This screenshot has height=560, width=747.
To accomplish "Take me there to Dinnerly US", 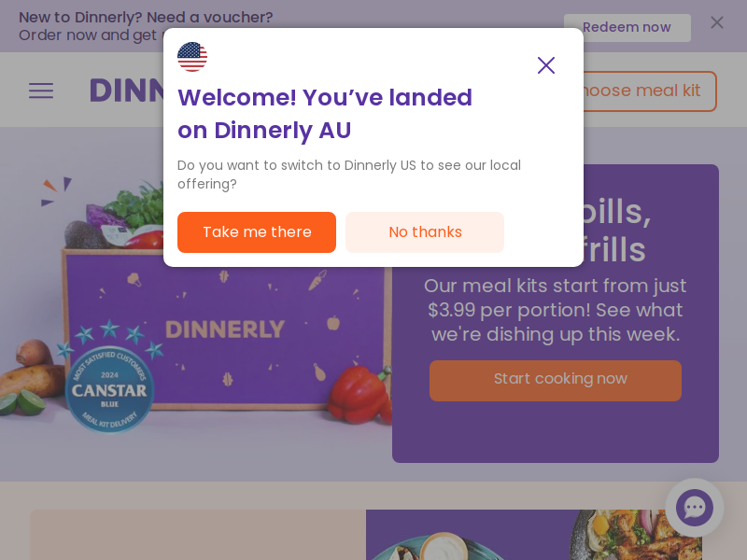I will point(257,231).
